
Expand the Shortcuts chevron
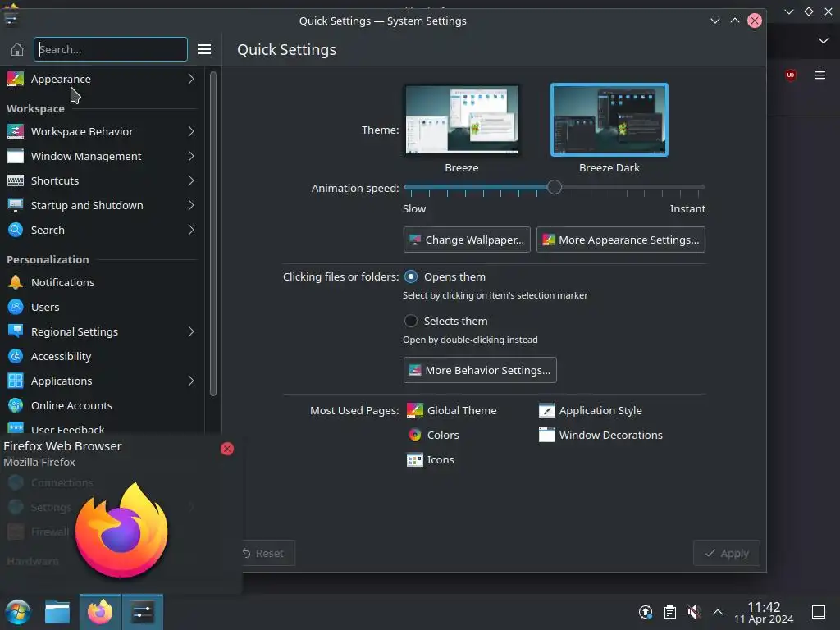pos(191,180)
